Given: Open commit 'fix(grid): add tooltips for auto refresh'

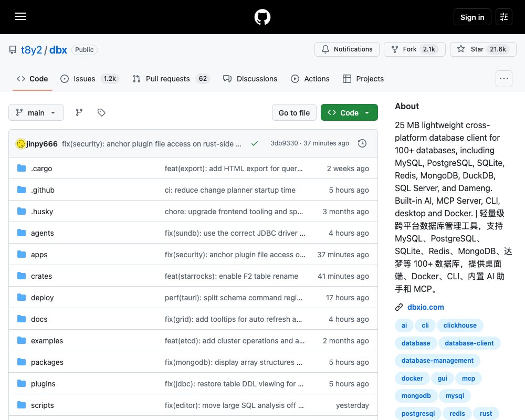Looking at the screenshot, I should (233, 319).
